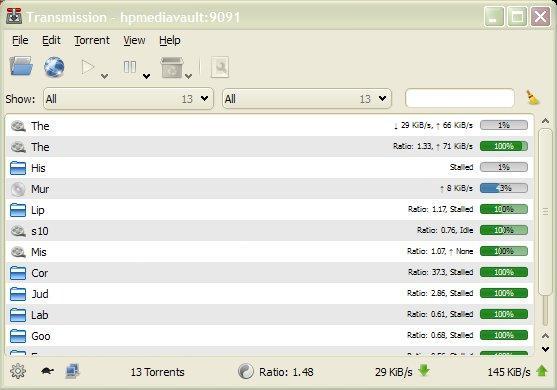Select the 'Lab' torrent row

point(270,314)
